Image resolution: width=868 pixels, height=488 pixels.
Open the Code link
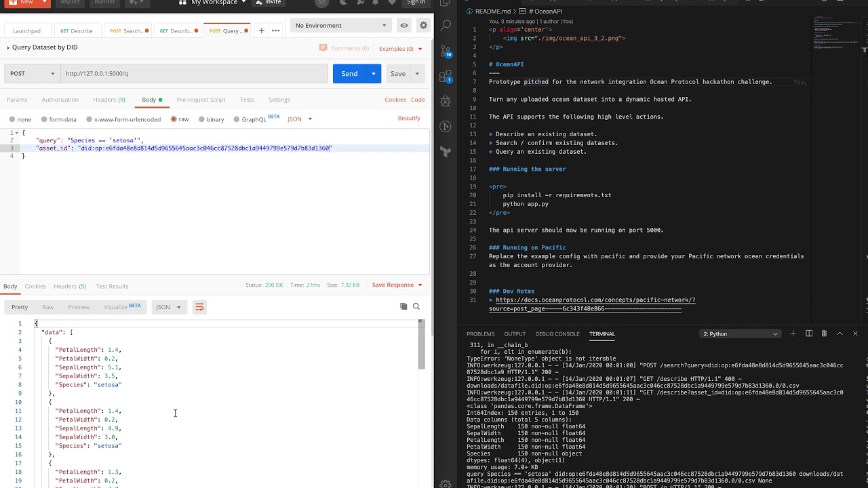[418, 100]
